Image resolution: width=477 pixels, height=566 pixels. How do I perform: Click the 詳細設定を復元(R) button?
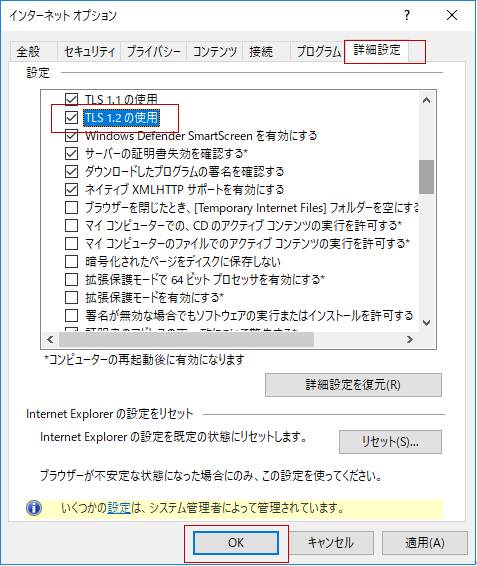(x=353, y=385)
